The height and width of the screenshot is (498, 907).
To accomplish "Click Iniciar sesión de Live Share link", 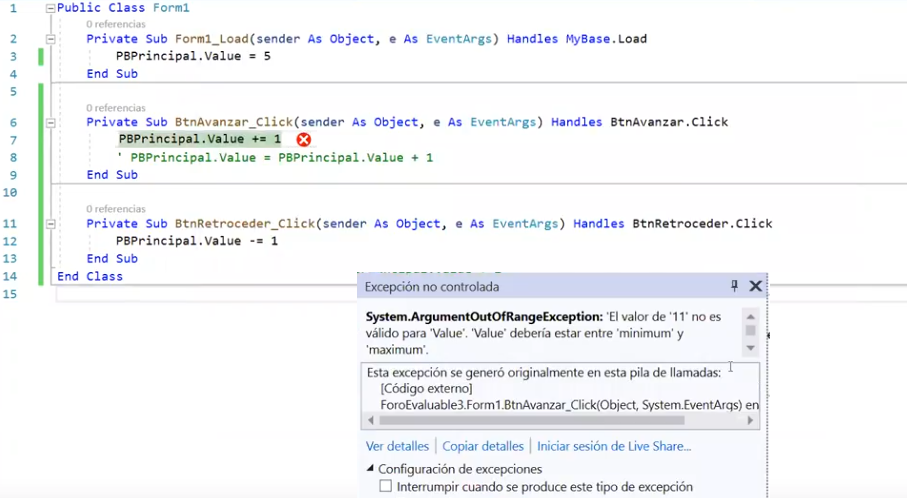I will [x=614, y=446].
